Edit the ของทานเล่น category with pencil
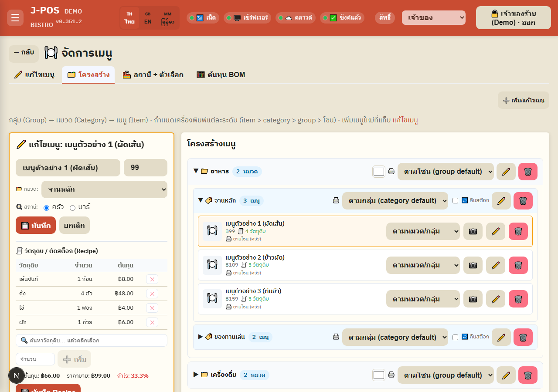Image resolution: width=558 pixels, height=392 pixels. [501, 337]
